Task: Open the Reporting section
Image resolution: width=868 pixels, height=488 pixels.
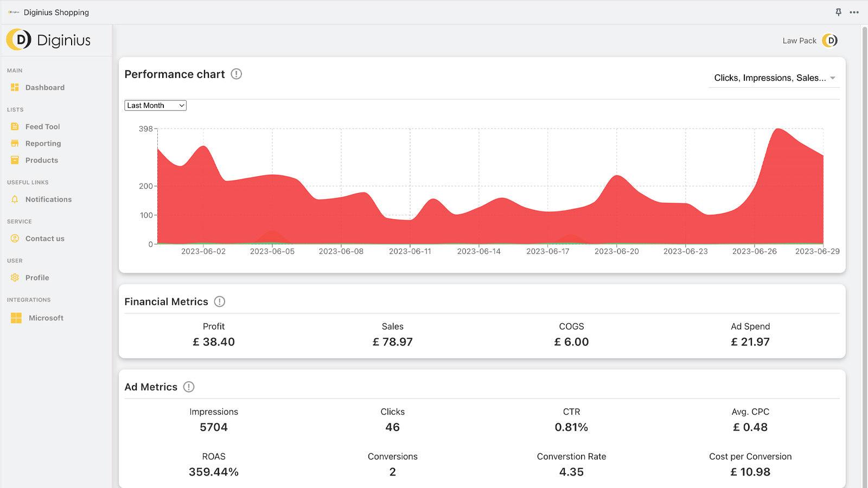Action: tap(43, 143)
